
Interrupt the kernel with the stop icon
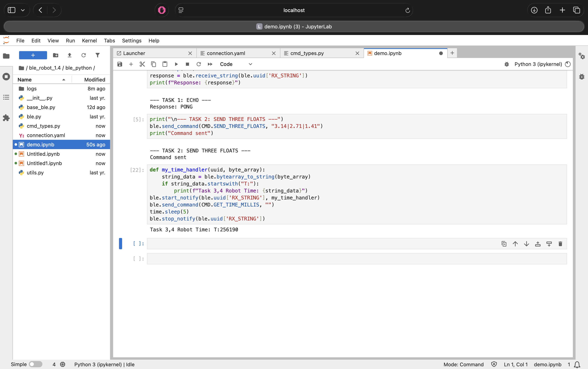(187, 64)
